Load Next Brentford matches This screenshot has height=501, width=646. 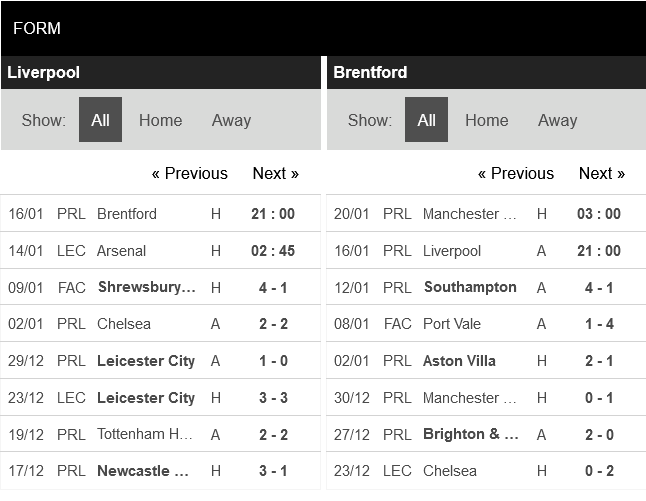click(601, 173)
